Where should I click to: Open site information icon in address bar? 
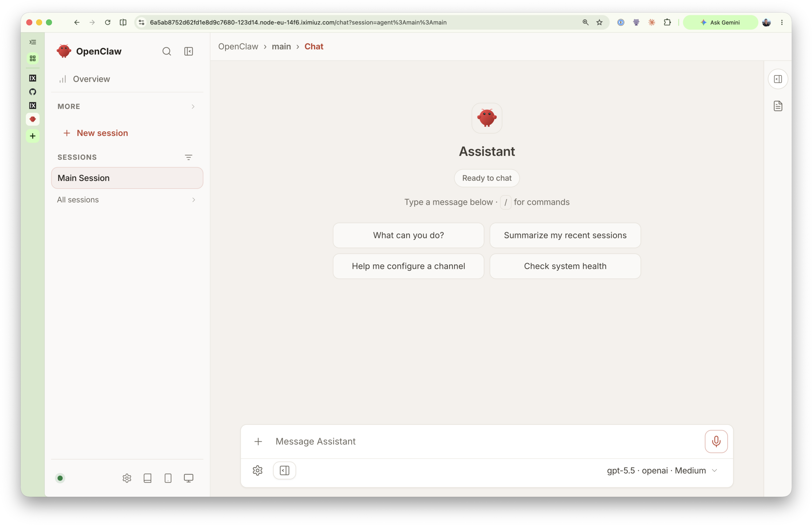pyautogui.click(x=141, y=23)
